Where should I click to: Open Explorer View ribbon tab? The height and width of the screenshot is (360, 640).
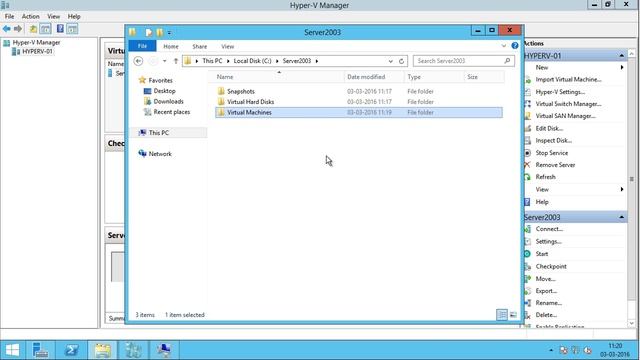pos(227,47)
